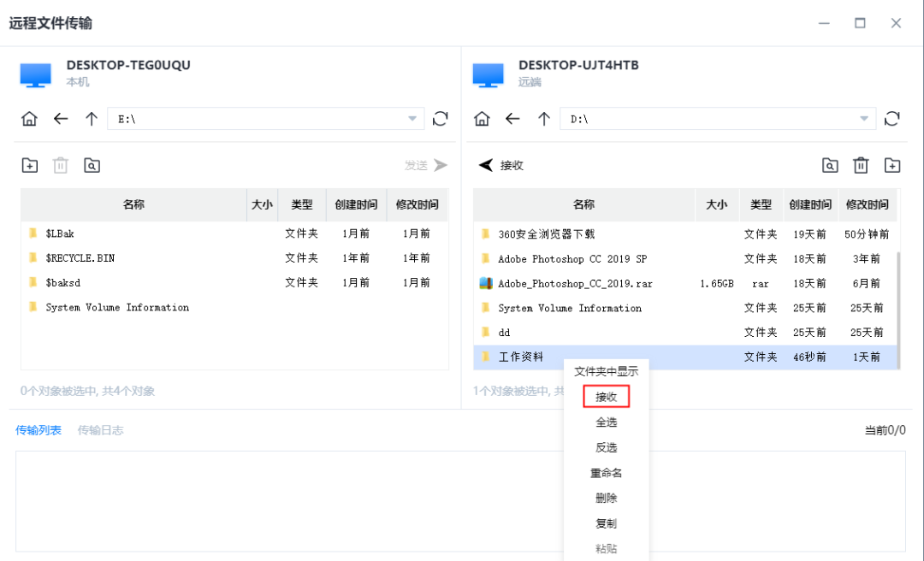Switch to the 传输日志 tab
924x561 pixels.
101,430
